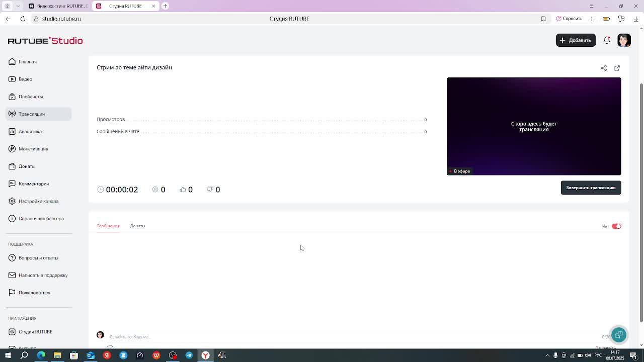Image resolution: width=644 pixels, height=362 pixels.
Task: Click the studio.rutube.ru address bar
Action: click(61, 19)
